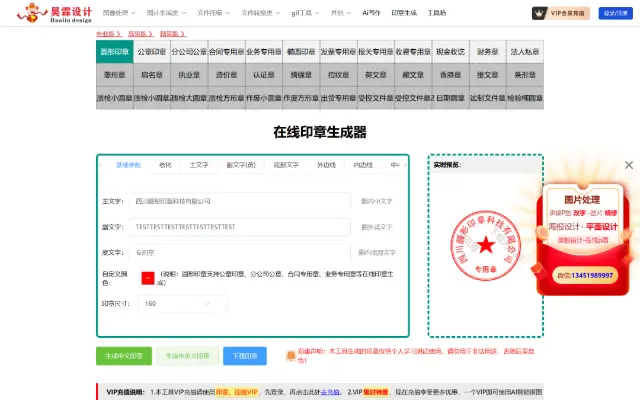Viewport: 640px width, 400px height.
Task: Go to Ai写作 in navigation
Action: coord(371,13)
